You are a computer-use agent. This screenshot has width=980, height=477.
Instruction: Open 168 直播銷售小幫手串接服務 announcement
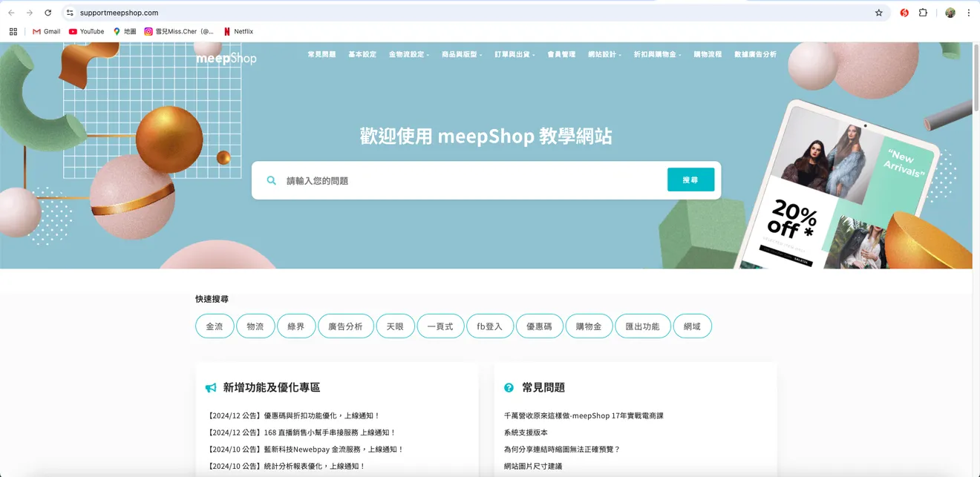(x=302, y=432)
